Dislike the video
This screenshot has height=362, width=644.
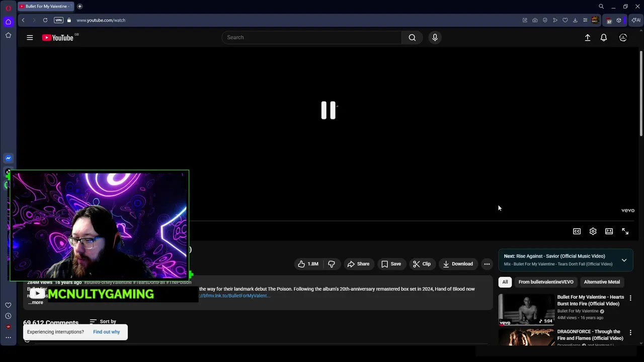(332, 264)
